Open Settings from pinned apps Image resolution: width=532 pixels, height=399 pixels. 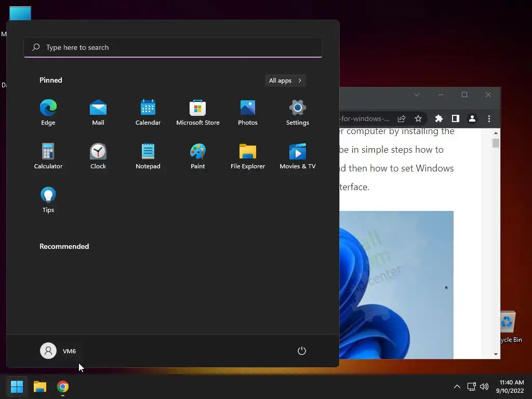click(x=298, y=113)
